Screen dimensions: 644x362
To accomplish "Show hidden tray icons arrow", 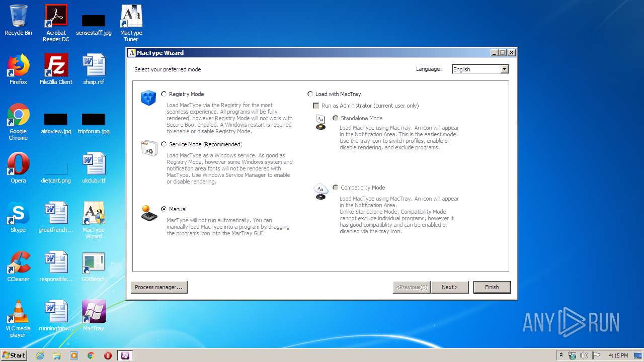I will [561, 355].
